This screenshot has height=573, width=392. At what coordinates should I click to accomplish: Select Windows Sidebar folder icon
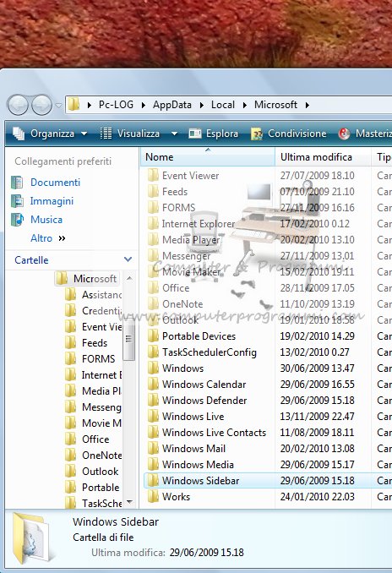pos(153,481)
